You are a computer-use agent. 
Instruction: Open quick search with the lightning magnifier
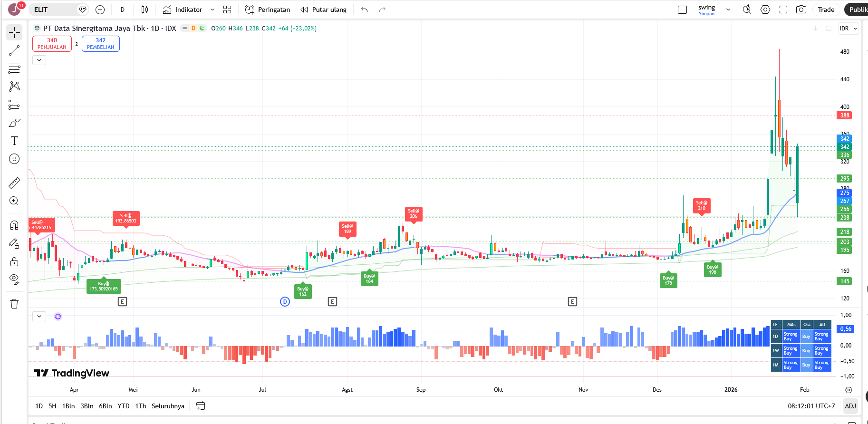[747, 10]
